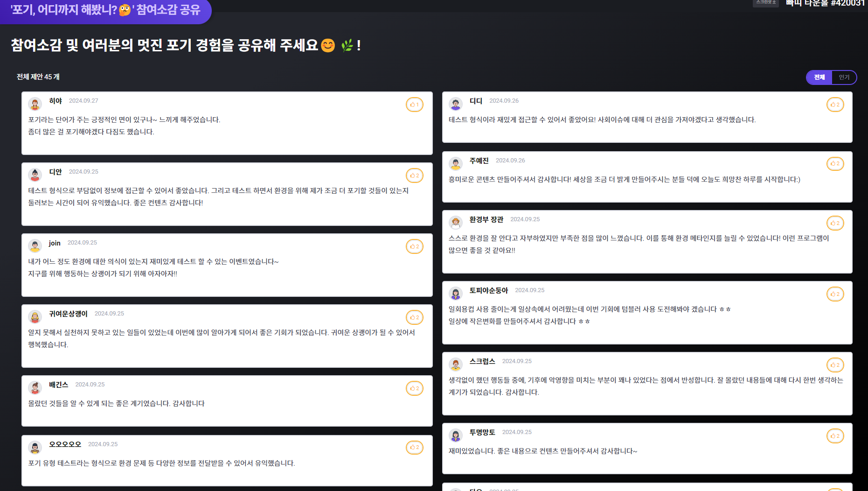This screenshot has width=868, height=491.
Task: Switch to the 인기 sort toggle
Action: (x=844, y=77)
